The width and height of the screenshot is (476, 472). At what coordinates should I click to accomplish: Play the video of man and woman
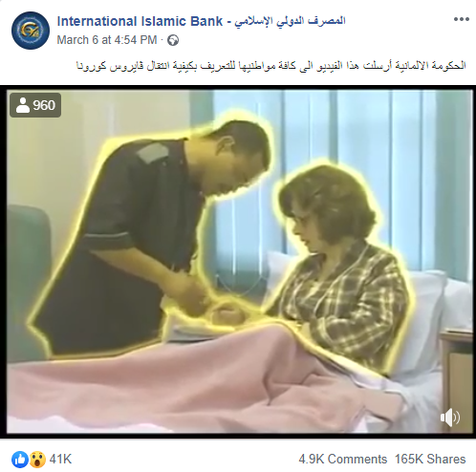240,262
